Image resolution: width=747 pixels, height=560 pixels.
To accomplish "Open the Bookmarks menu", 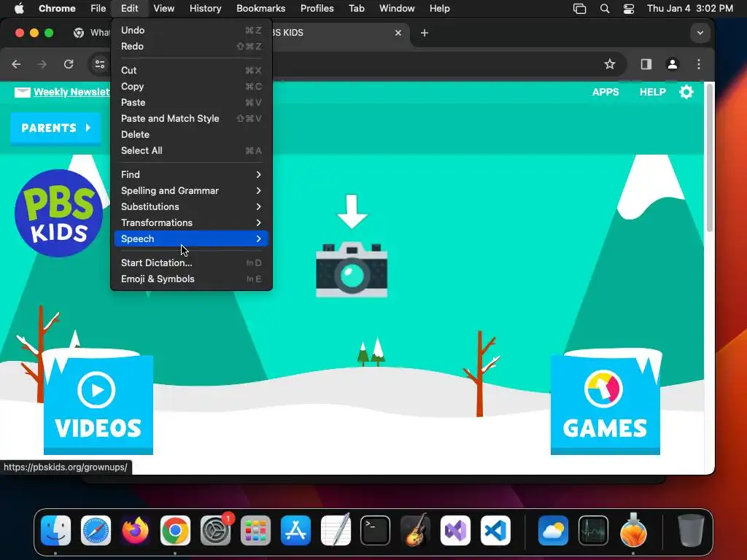I will 260,9.
